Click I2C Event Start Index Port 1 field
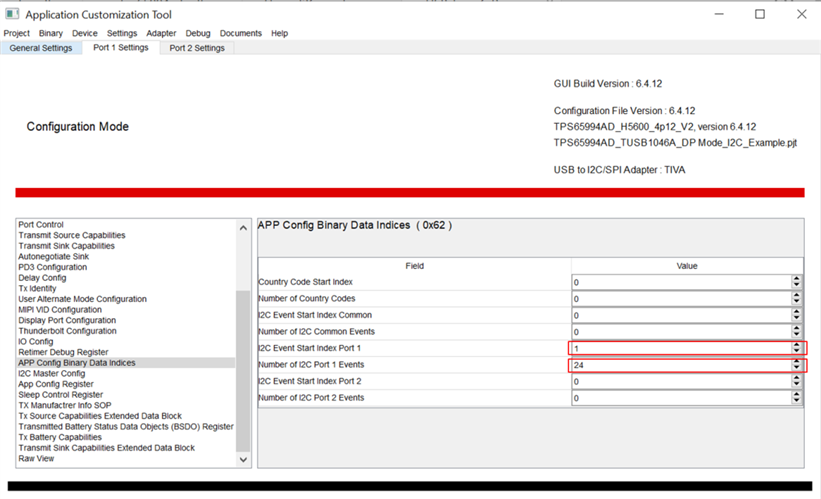This screenshot has width=821, height=499. (x=681, y=348)
